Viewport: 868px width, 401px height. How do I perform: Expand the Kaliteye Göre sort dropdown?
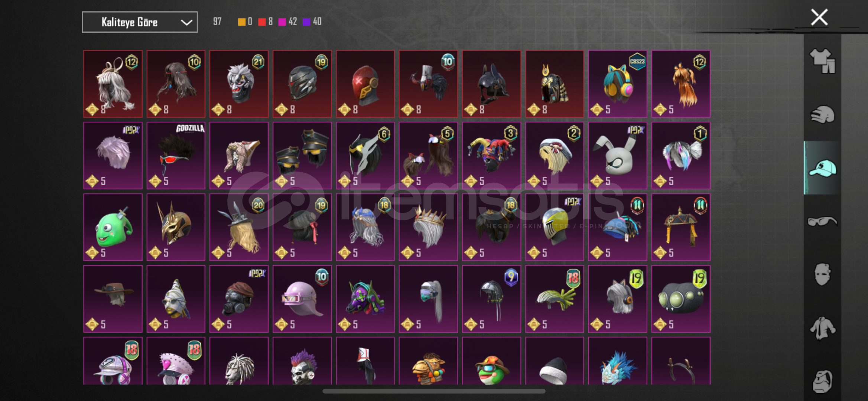pos(140,22)
